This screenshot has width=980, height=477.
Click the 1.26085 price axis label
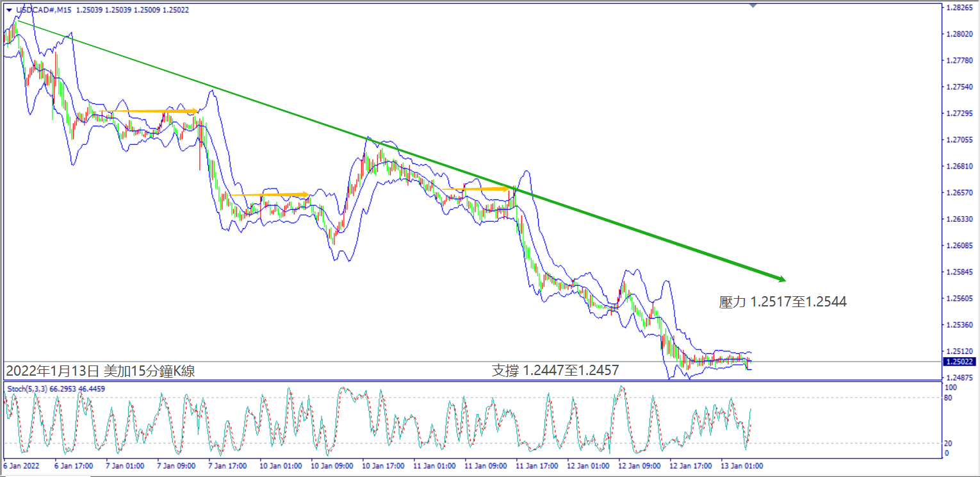[x=959, y=246]
